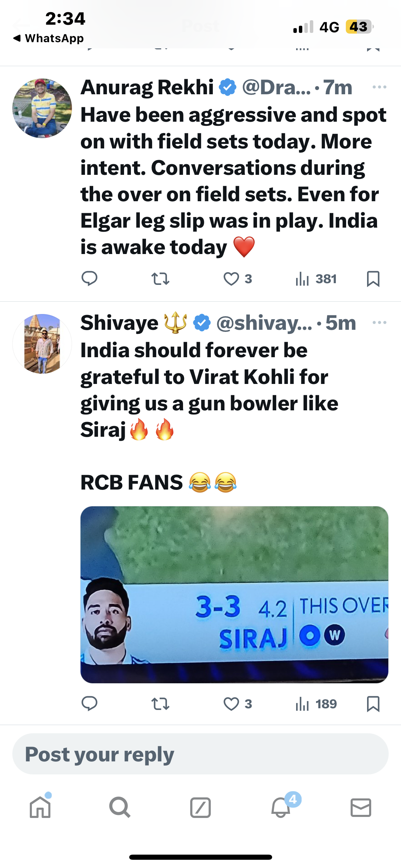Repost Anurag Rekhi's tweet
This screenshot has height=868, width=401.
[160, 279]
